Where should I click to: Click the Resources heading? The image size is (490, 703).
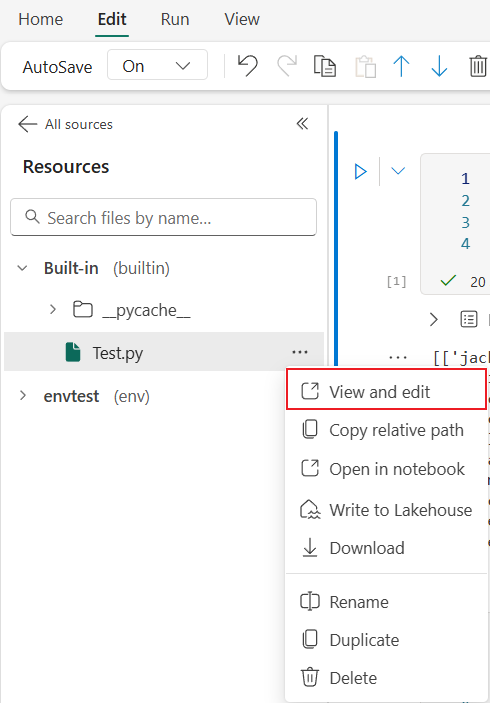click(66, 166)
